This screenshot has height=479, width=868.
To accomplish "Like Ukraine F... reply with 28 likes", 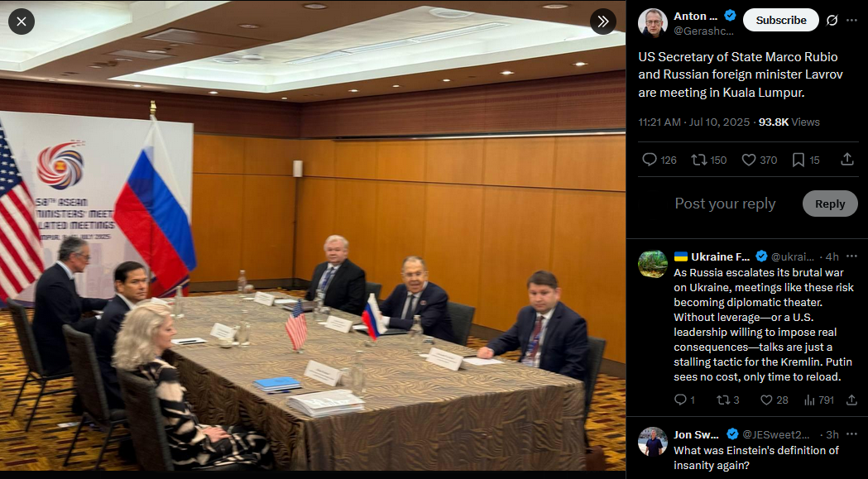I will [774, 400].
